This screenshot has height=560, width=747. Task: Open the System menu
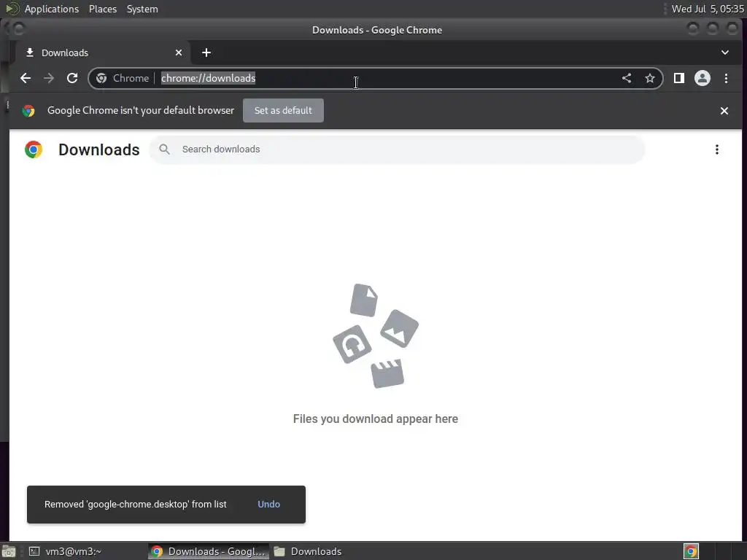(142, 9)
